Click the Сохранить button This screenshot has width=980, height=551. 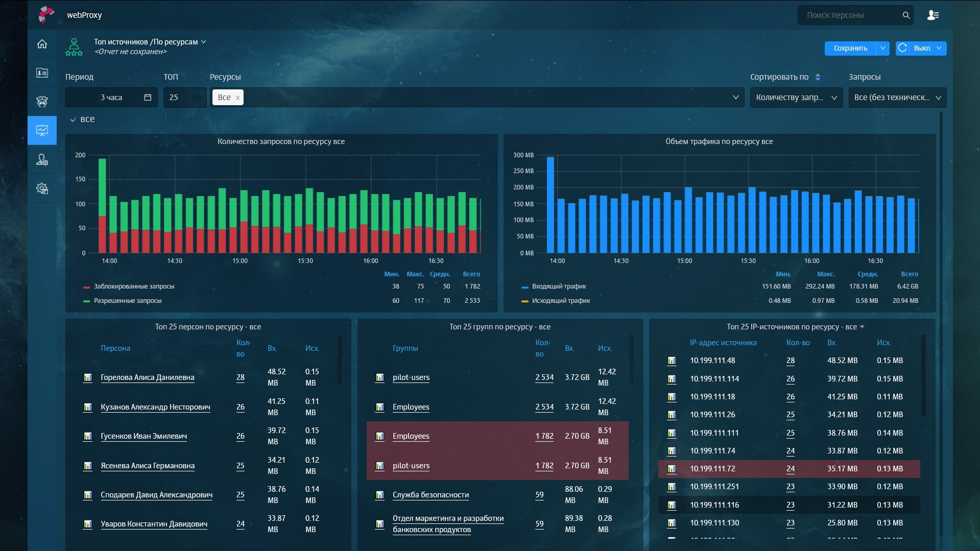coord(850,48)
